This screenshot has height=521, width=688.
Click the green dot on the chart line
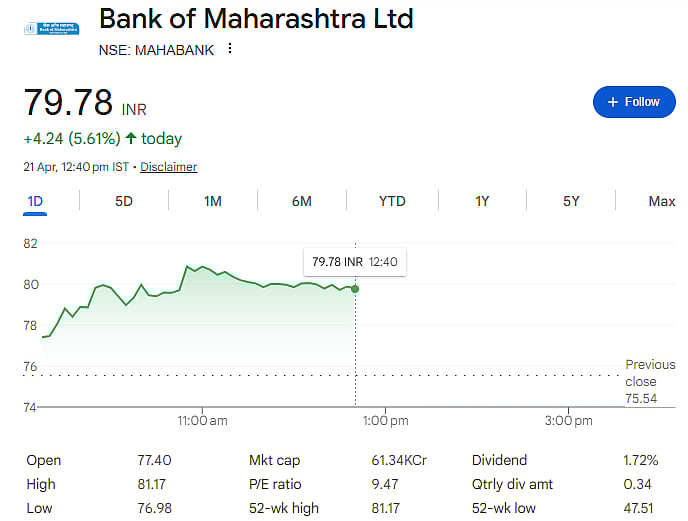click(x=355, y=289)
